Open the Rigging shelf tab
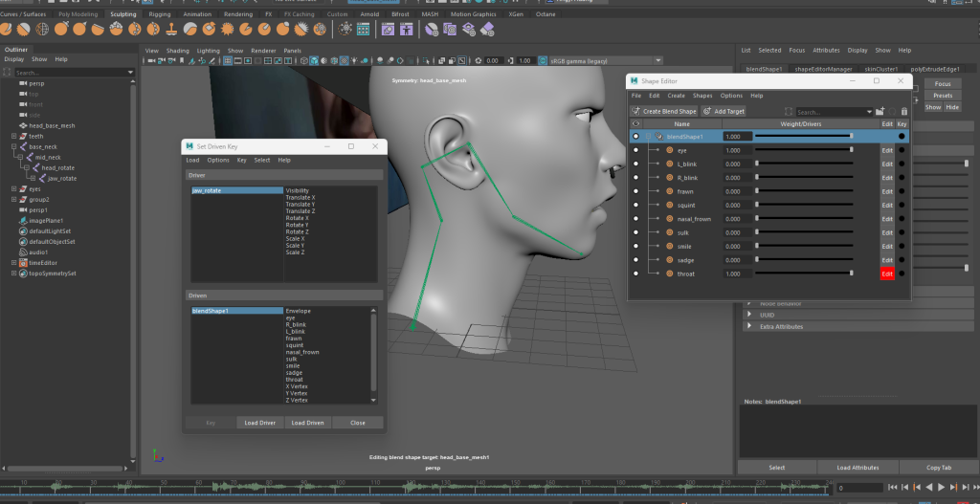Viewport: 980px width, 504px height. (x=159, y=14)
